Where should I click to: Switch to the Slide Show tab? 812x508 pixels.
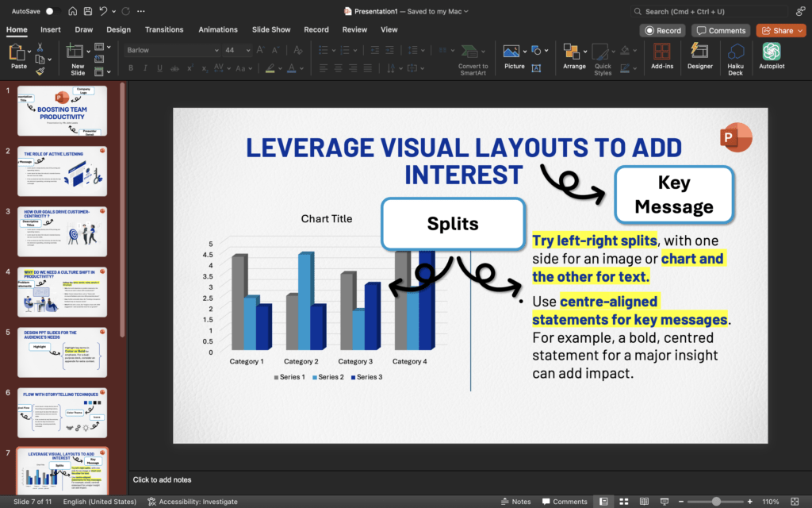[271, 29]
